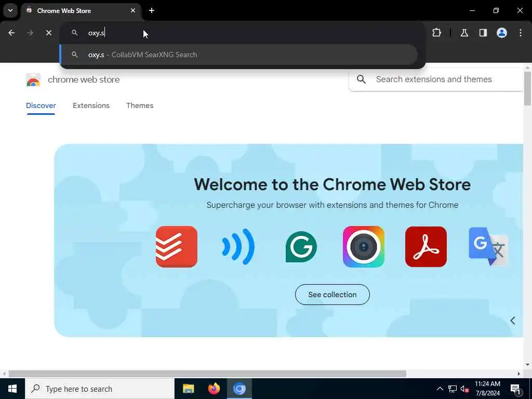Open the Todoist extension icon
This screenshot has width=532, height=399.
(177, 247)
